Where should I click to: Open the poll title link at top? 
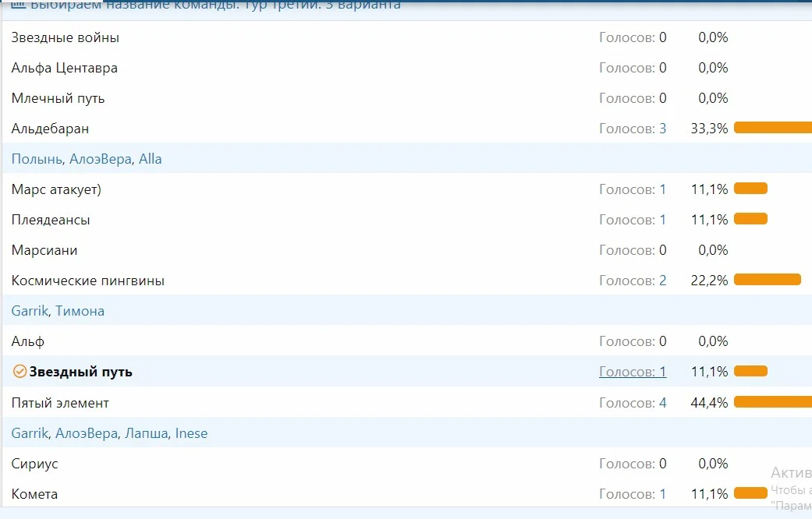point(215,5)
